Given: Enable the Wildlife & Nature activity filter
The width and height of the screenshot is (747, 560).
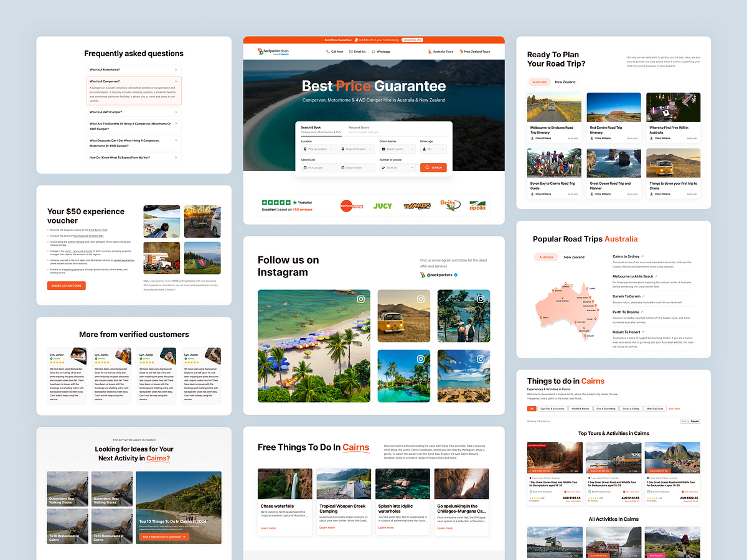Looking at the screenshot, I should [x=580, y=408].
